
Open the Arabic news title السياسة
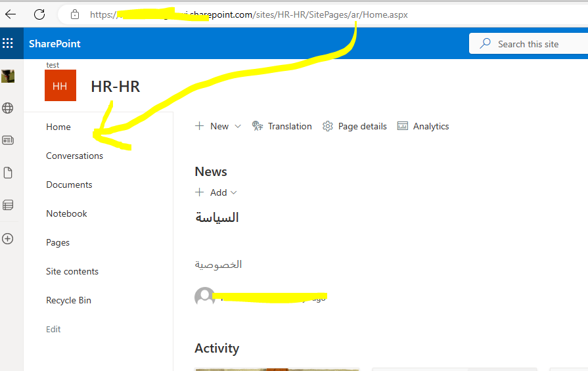click(x=217, y=217)
